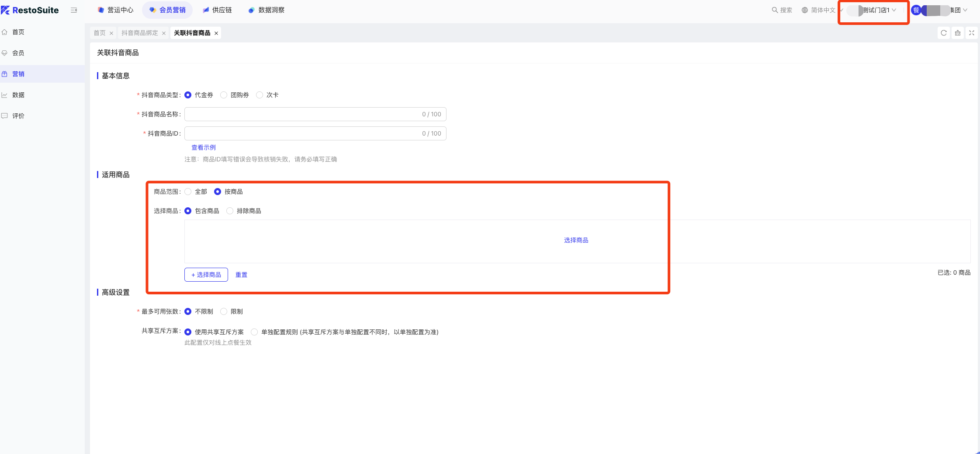Click the refresh page icon
The width and height of the screenshot is (980, 454).
[943, 33]
